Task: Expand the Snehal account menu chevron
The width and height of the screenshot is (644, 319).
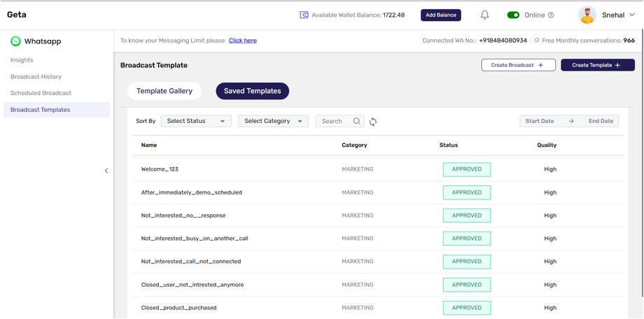Action: pos(632,15)
